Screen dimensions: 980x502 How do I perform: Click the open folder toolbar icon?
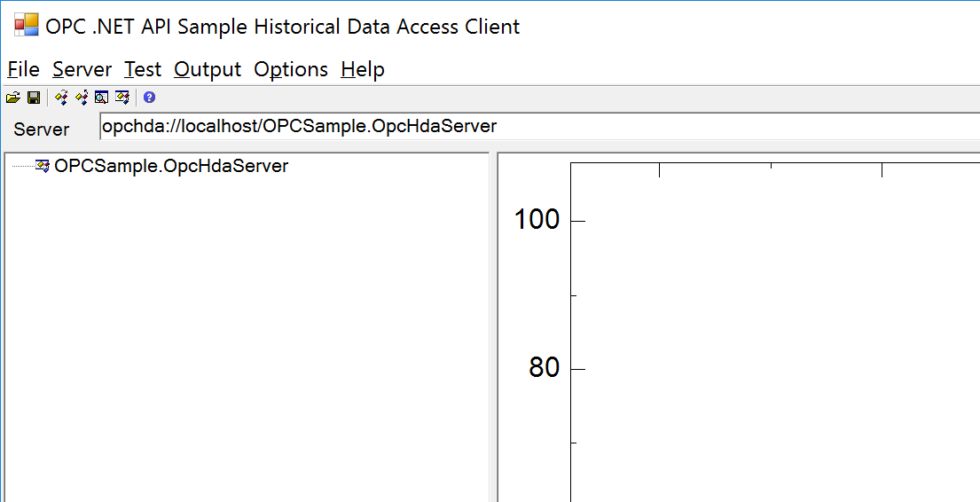(x=12, y=98)
